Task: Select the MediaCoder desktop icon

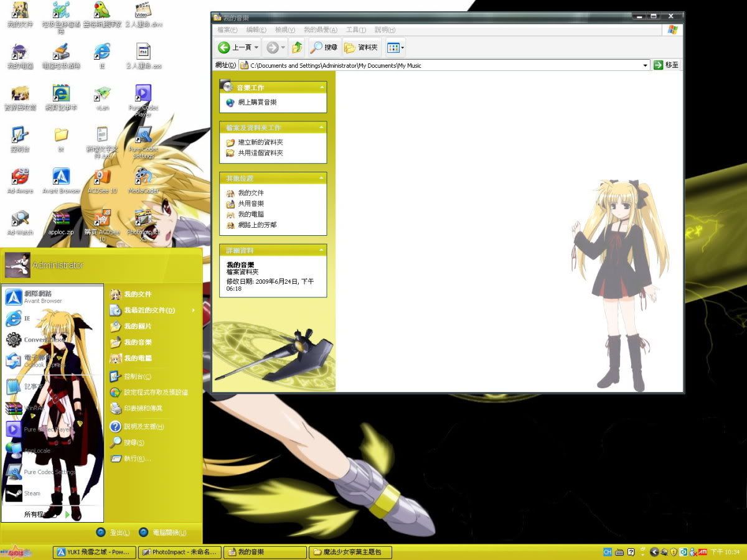Action: [x=143, y=181]
